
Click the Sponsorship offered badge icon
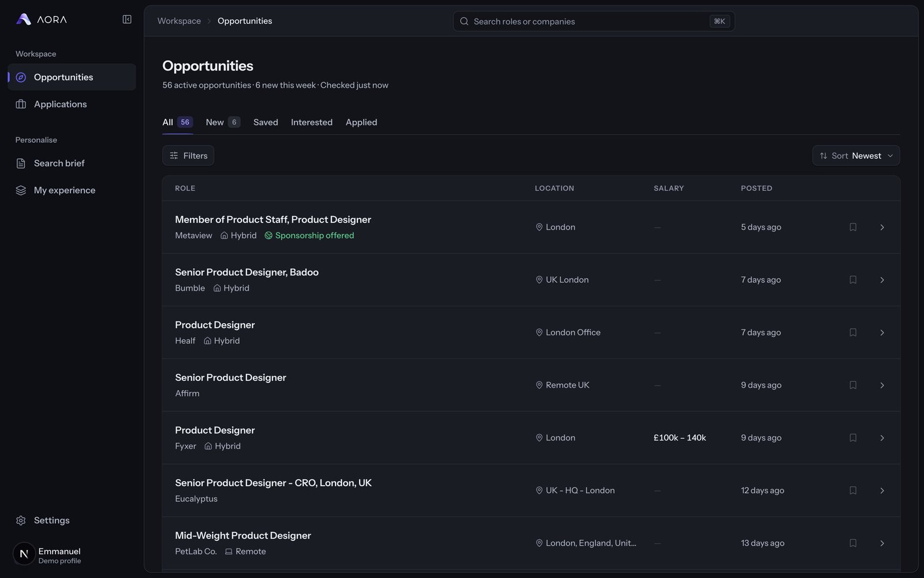click(269, 235)
